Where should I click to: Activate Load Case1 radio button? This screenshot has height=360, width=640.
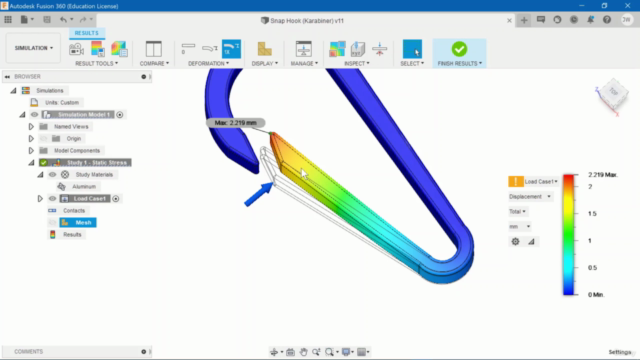(x=116, y=199)
